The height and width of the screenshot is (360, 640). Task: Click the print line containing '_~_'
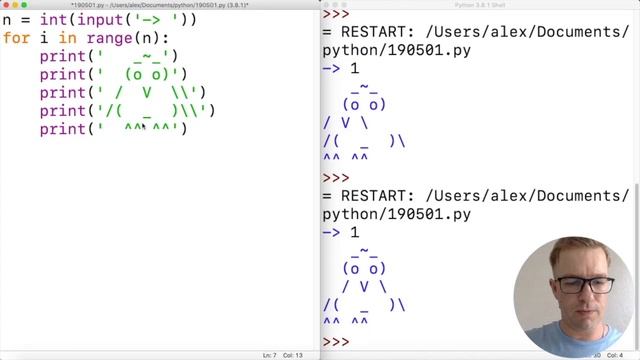click(109, 56)
